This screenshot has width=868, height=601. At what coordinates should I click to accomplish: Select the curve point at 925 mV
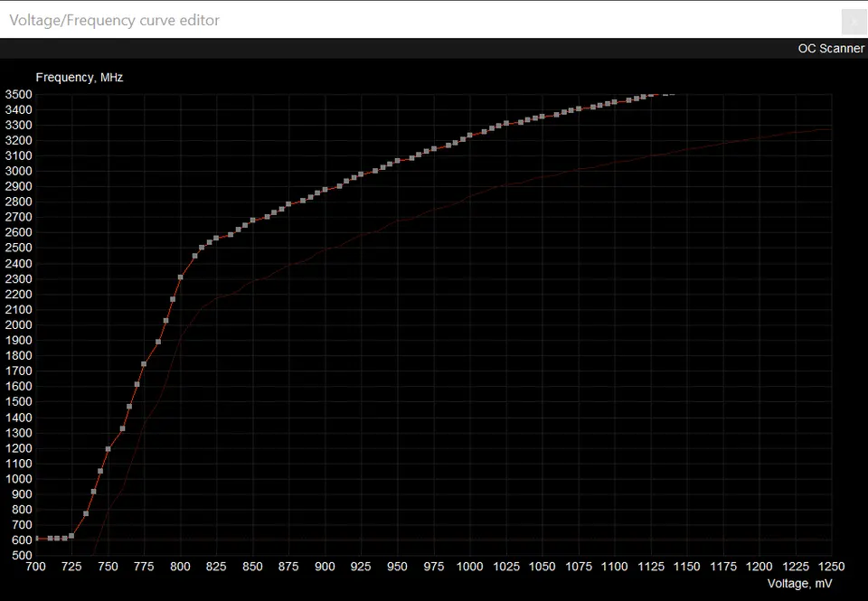(361, 174)
